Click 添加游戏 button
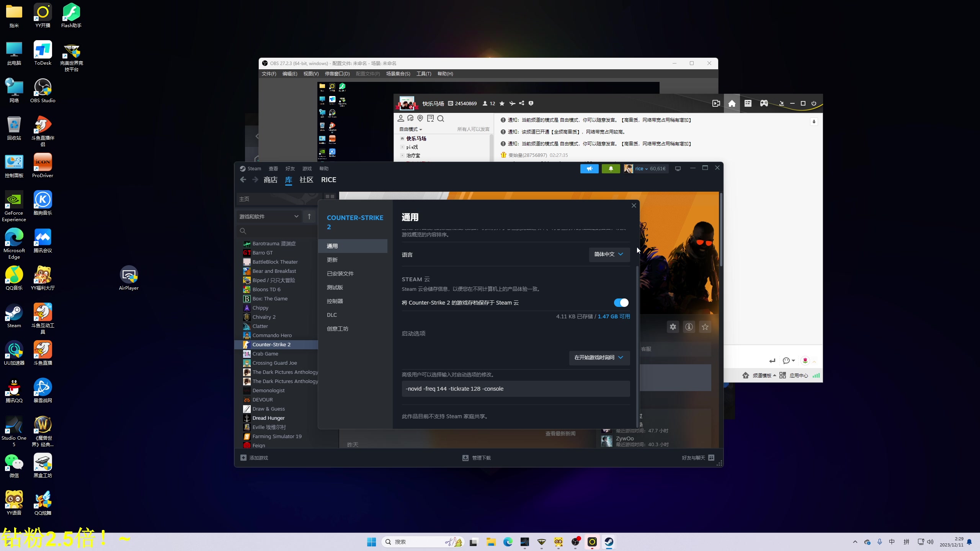980x551 pixels. tap(254, 458)
